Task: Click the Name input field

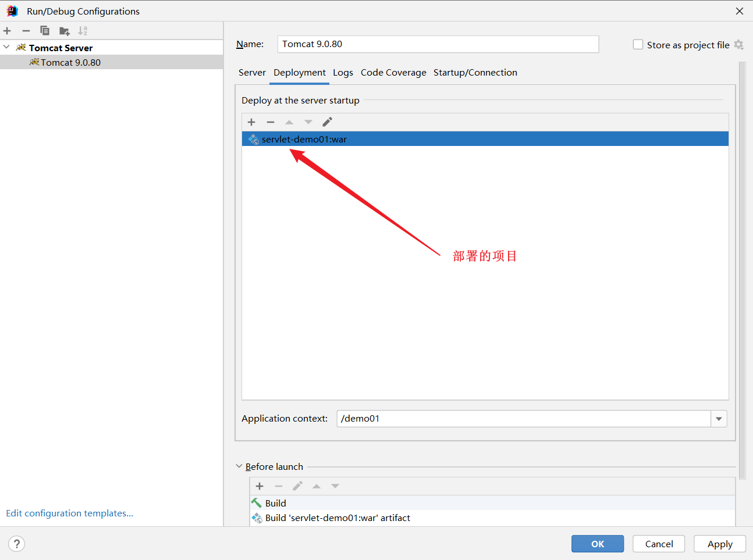Action: click(438, 44)
